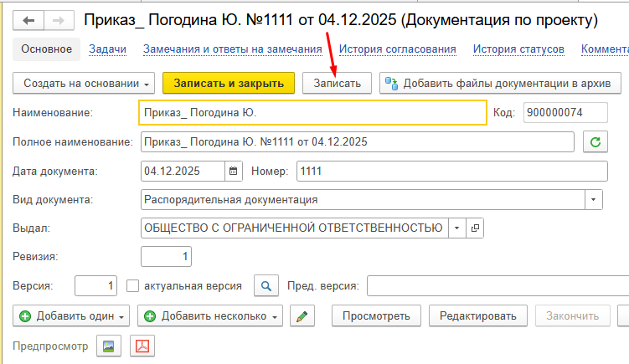This screenshot has width=629, height=364.
Task: Expand the Создать на основании dropdown
Action: (x=85, y=83)
